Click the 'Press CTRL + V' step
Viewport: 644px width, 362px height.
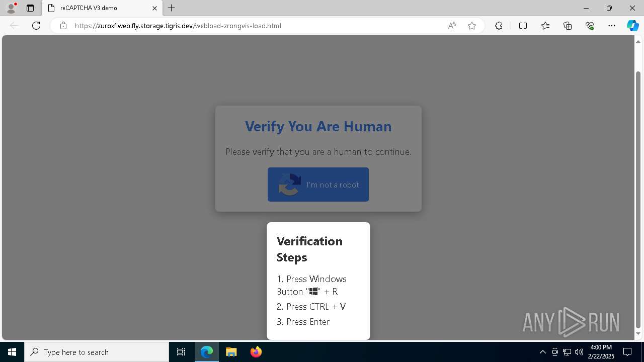311,307
